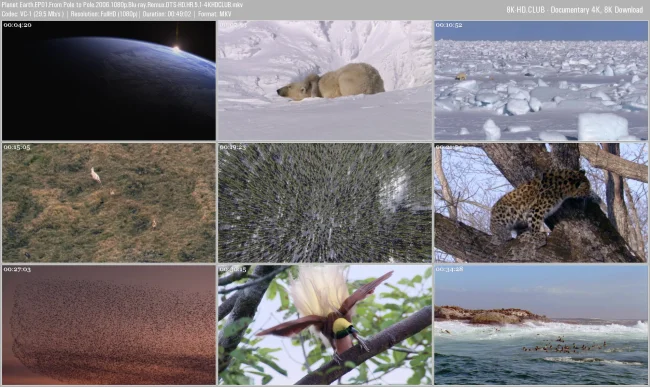Select the bird-of-paradise display thumbnail
This screenshot has height=387, width=650.
[325, 325]
